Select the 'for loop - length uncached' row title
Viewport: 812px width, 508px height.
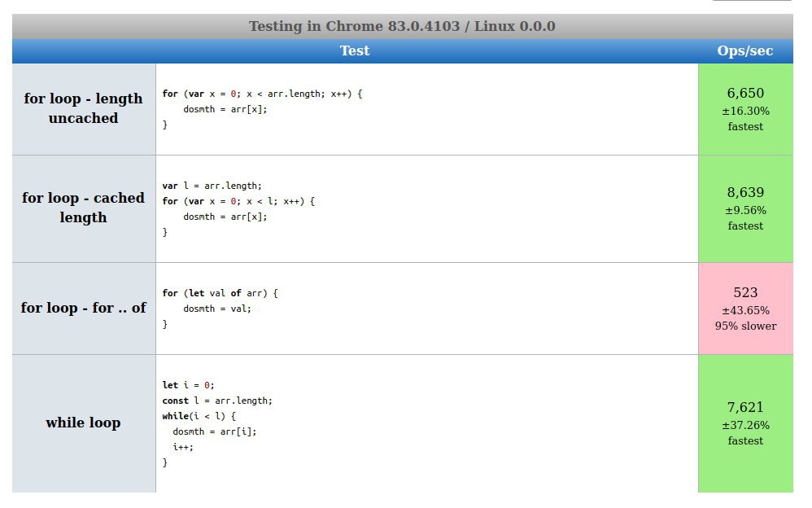[83, 108]
